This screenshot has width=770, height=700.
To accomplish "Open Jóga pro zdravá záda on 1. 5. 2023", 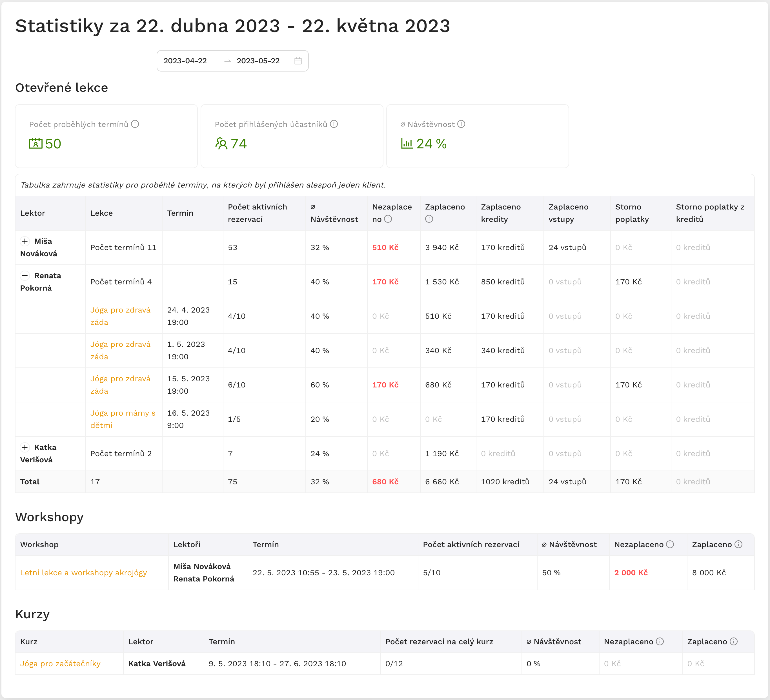I will pyautogui.click(x=120, y=350).
